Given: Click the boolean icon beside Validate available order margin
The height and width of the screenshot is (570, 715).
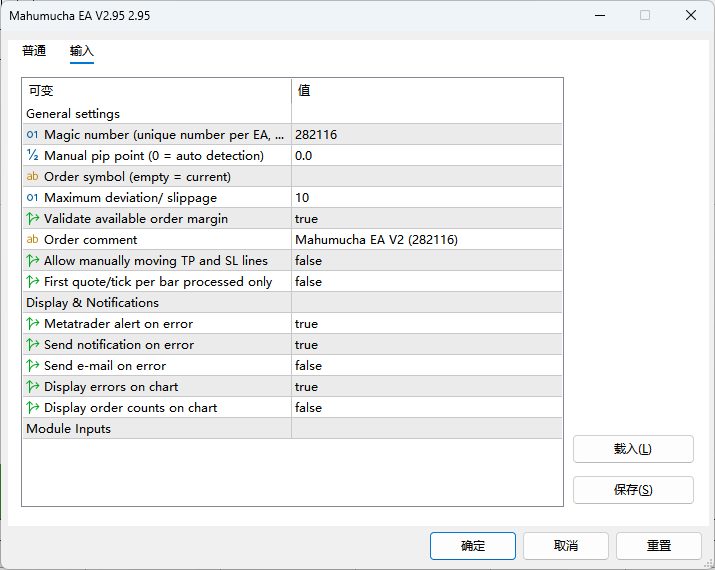Looking at the screenshot, I should coord(32,218).
